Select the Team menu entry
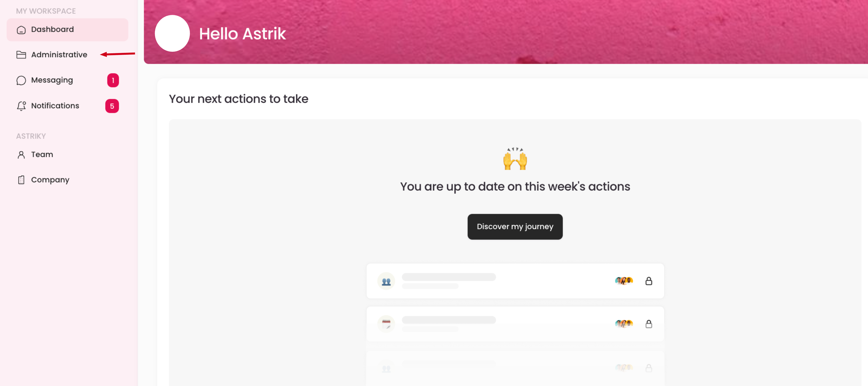Image resolution: width=868 pixels, height=386 pixels. tap(42, 155)
